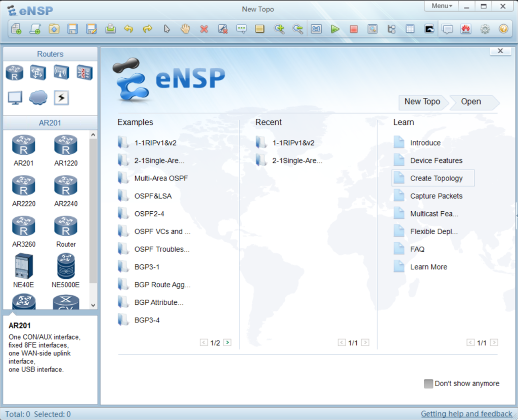Pick the AR2240 router device
The width and height of the screenshot is (518, 420).
tap(66, 191)
